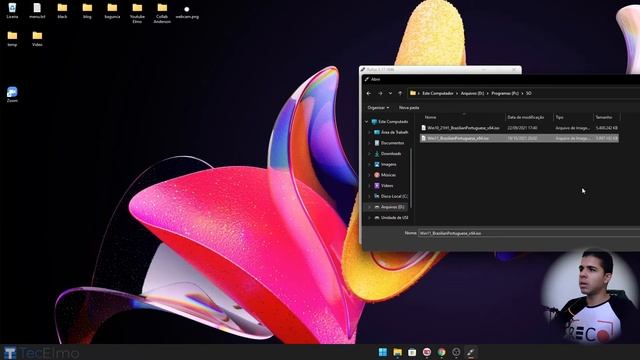Create a folder with Nova pasta

coord(409,108)
